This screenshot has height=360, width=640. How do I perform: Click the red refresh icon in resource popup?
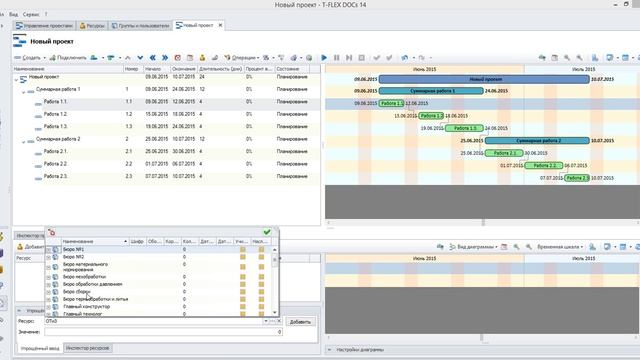(x=51, y=232)
